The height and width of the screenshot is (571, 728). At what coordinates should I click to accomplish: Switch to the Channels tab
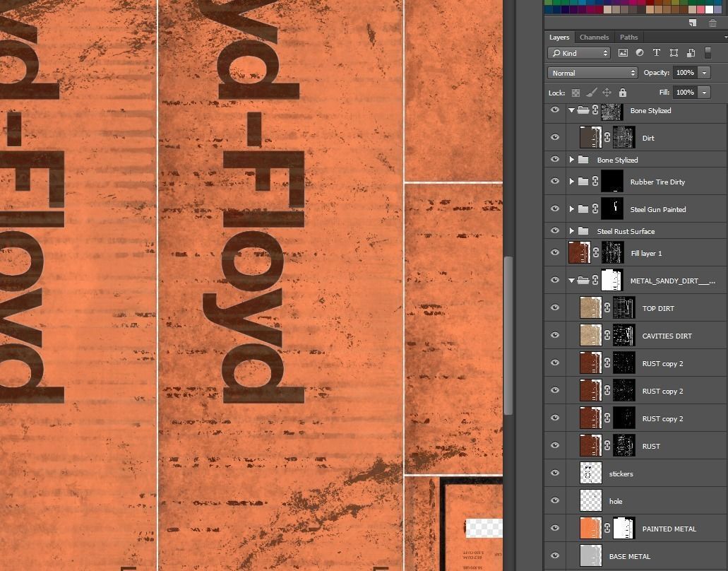pyautogui.click(x=594, y=37)
